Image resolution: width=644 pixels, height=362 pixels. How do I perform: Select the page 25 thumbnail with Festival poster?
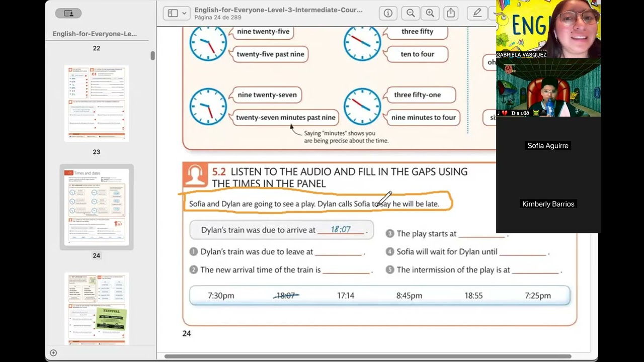[96, 309]
